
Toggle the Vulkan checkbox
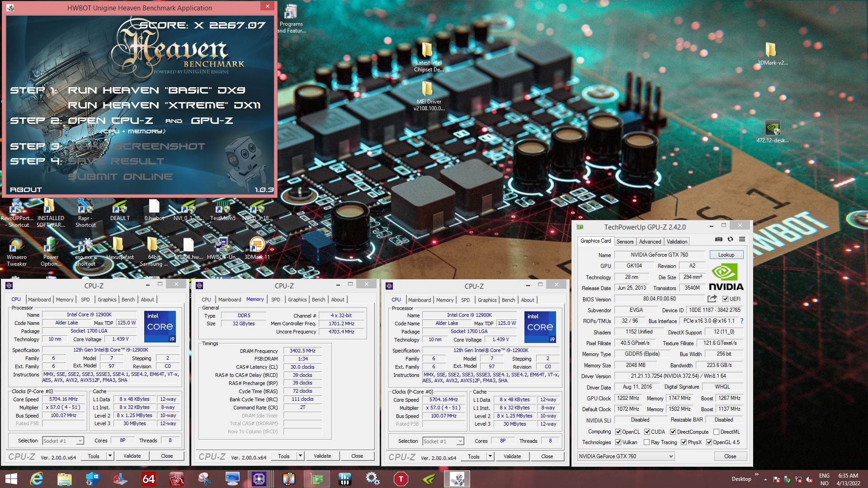tap(618, 442)
